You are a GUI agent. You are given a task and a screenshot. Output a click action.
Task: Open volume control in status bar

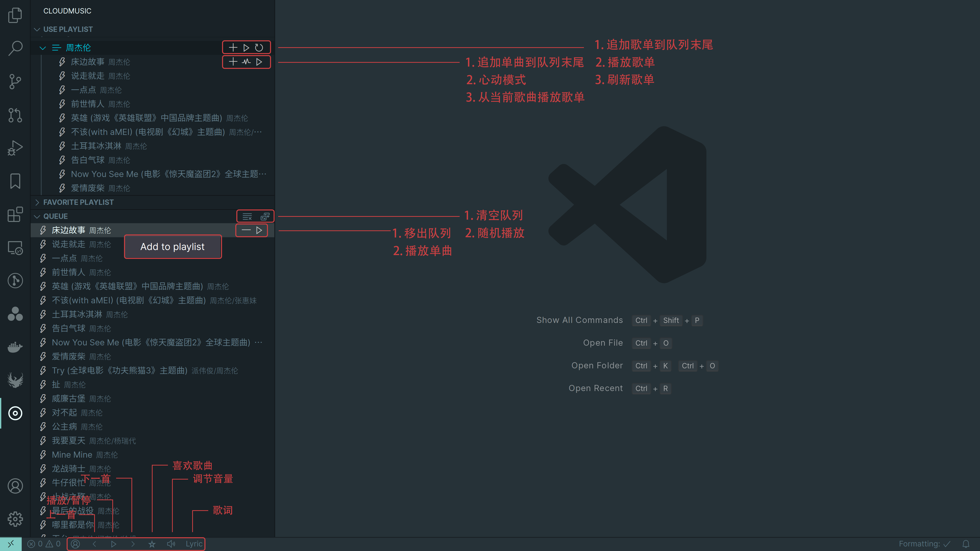click(x=171, y=544)
